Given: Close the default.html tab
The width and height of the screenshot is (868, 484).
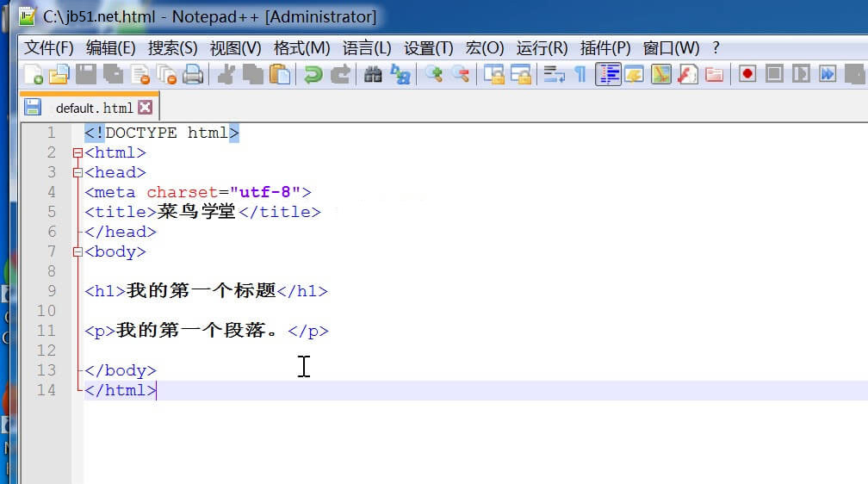Looking at the screenshot, I should 145,108.
